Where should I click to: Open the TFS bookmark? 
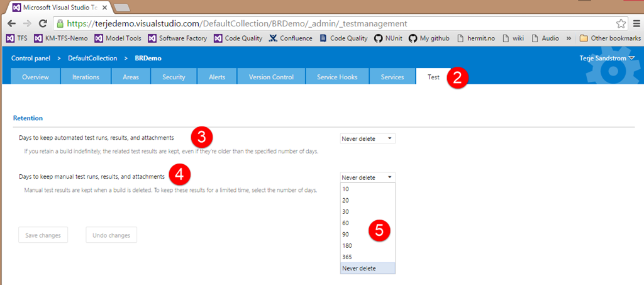click(x=17, y=38)
